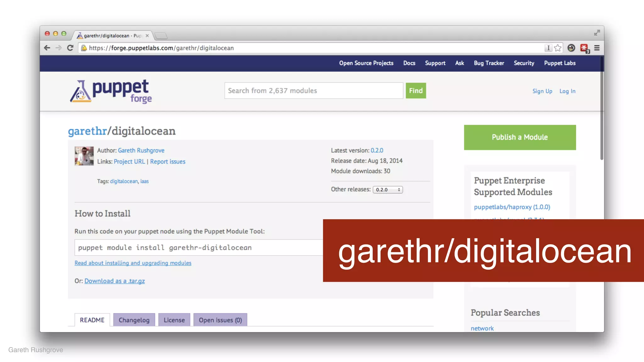Click the puppet module install command box
Screen dimensions: 644x362
click(x=199, y=248)
